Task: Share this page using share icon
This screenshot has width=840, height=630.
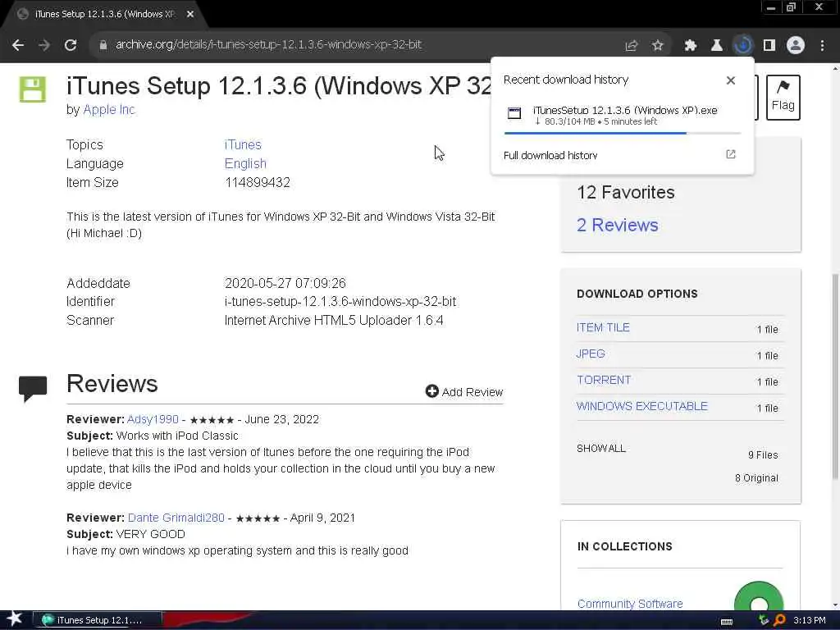Action: pyautogui.click(x=632, y=46)
